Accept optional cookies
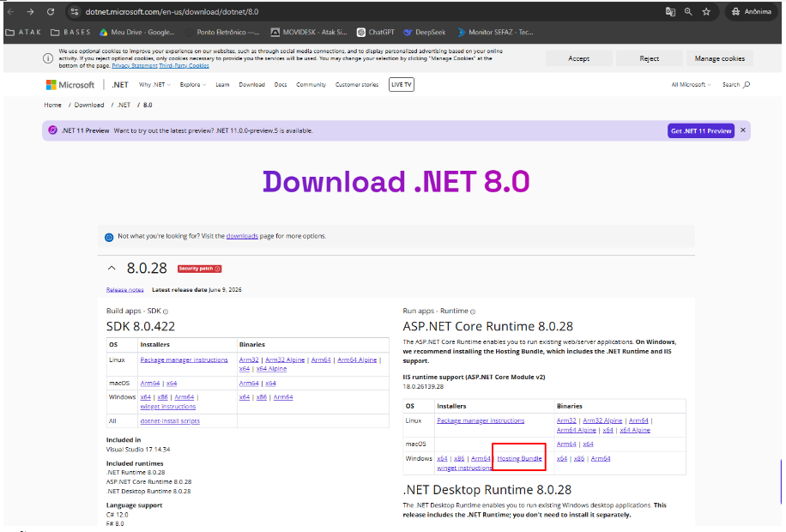This screenshot has width=786, height=532. pos(578,58)
